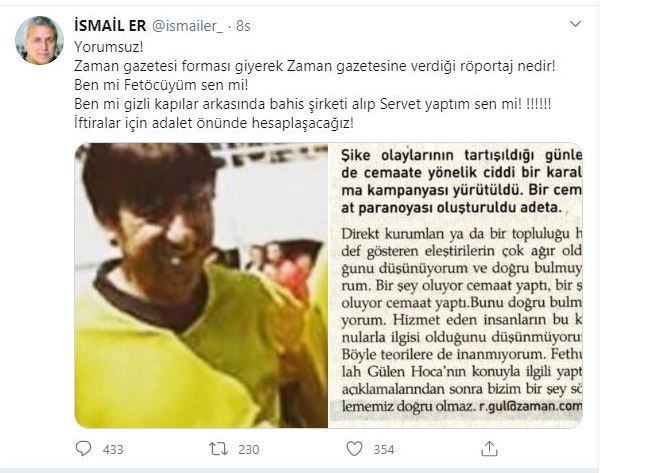The image size is (664, 473).
Task: Click the reply speech bubble icon
Action: point(83,448)
